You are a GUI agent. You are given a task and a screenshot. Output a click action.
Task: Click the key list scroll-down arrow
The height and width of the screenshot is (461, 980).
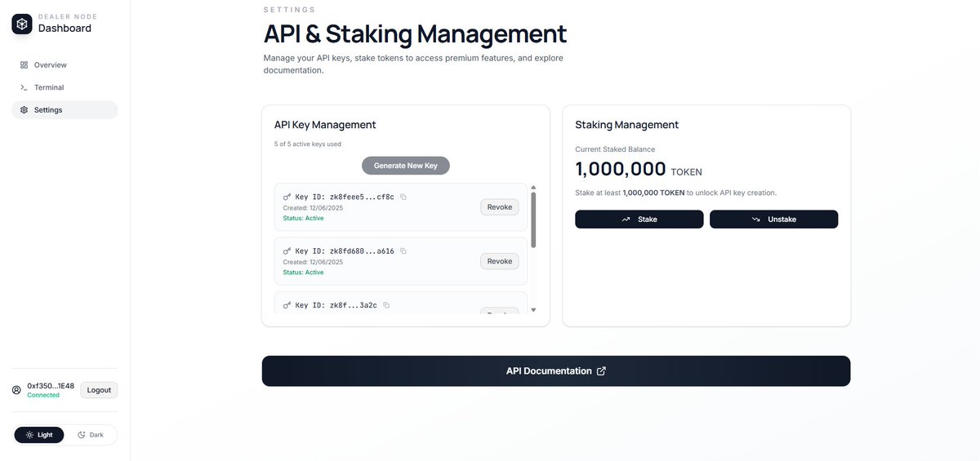click(533, 310)
